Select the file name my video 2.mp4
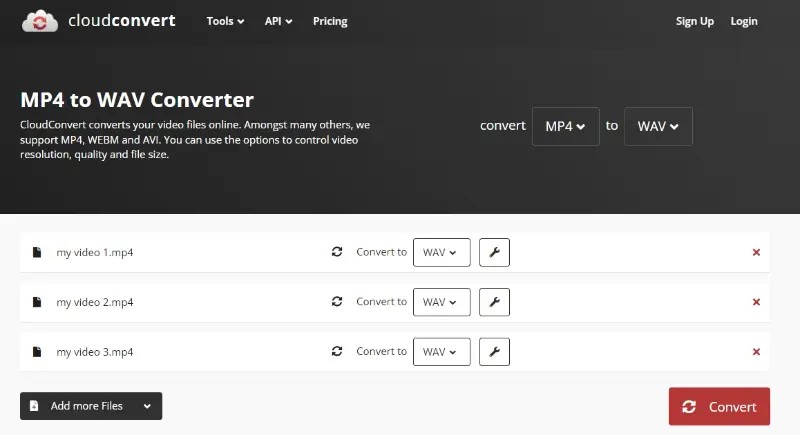Screen dimensions: 800x435 [x=95, y=302]
